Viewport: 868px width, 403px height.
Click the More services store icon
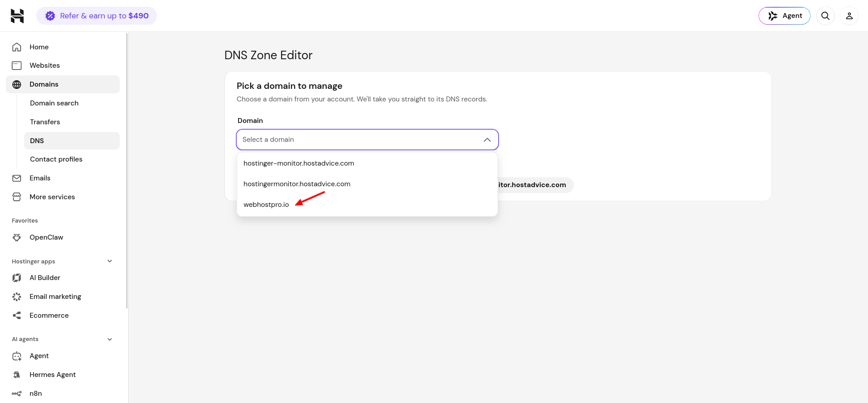point(17,197)
